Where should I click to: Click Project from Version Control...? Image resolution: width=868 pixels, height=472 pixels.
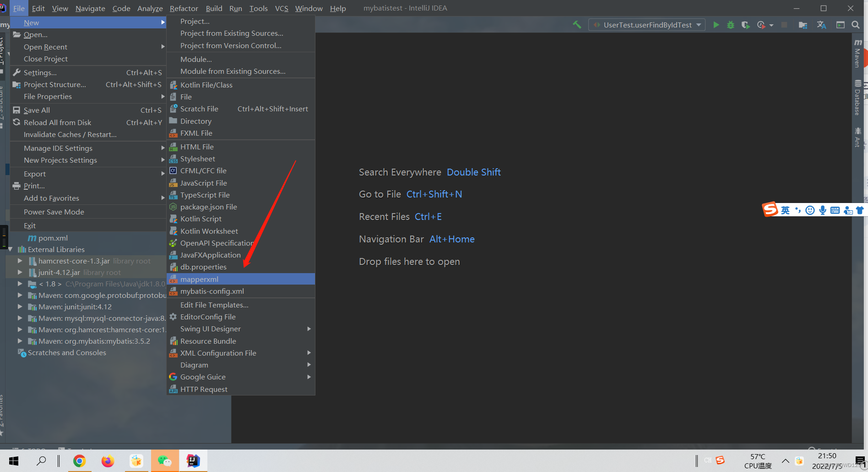point(241,45)
